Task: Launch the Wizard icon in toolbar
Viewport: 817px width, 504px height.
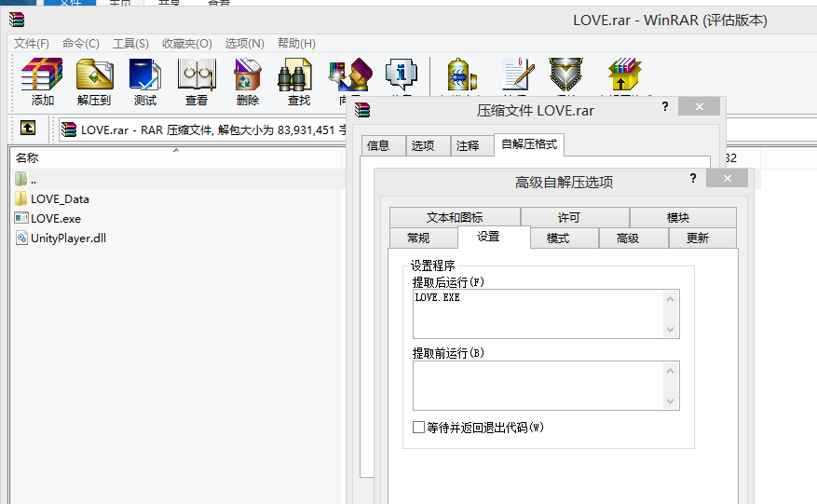Action: (x=350, y=76)
